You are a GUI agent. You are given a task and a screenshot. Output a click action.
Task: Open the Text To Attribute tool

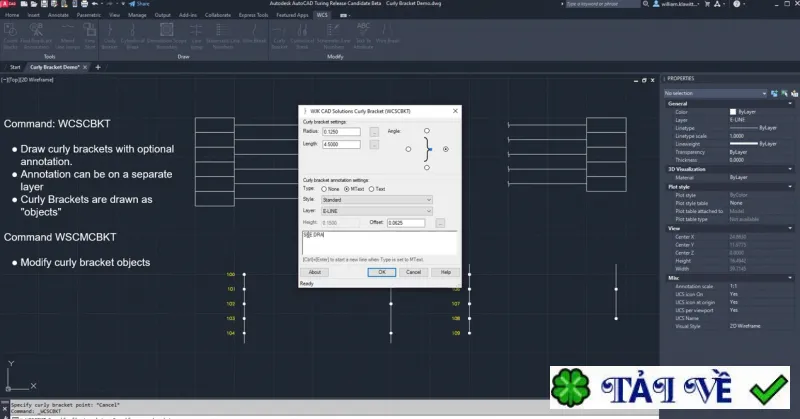click(363, 36)
